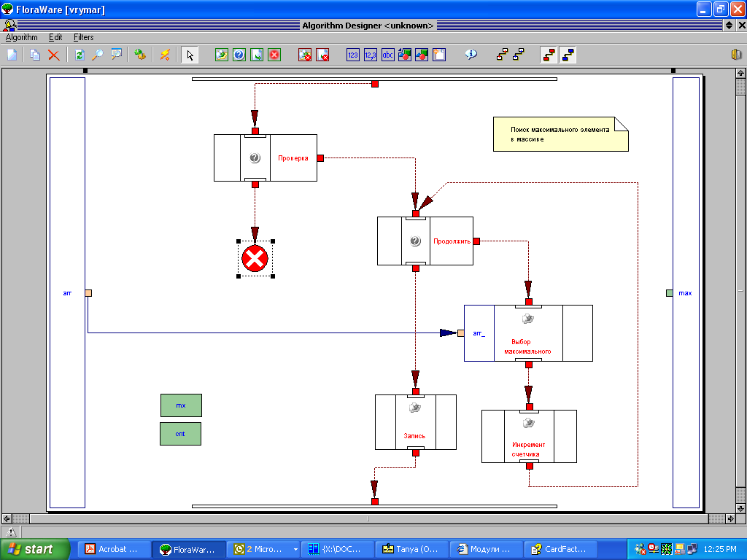Click the blue question mark condition block icon
This screenshot has width=747, height=560.
(239, 55)
